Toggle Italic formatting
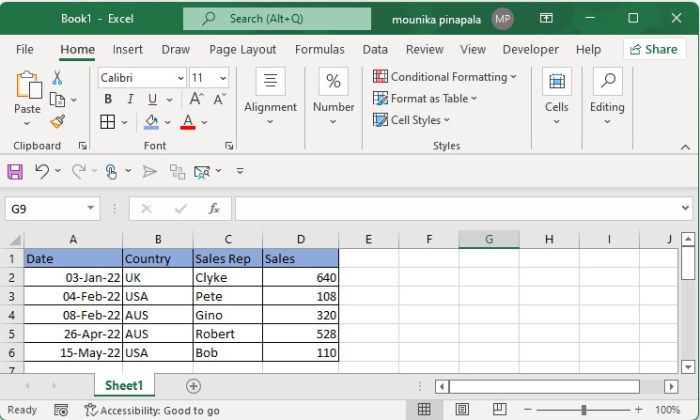The height and width of the screenshot is (420, 700). pyautogui.click(x=129, y=99)
